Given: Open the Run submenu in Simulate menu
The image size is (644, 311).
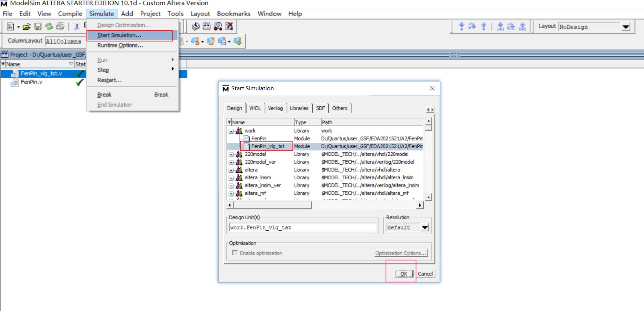Looking at the screenshot, I should [x=132, y=60].
